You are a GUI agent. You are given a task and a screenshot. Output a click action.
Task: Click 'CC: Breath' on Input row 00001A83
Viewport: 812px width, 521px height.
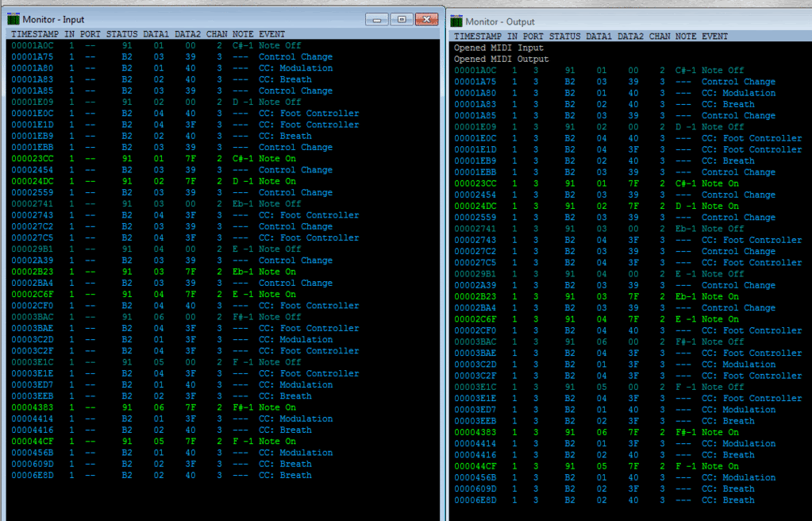coord(285,79)
